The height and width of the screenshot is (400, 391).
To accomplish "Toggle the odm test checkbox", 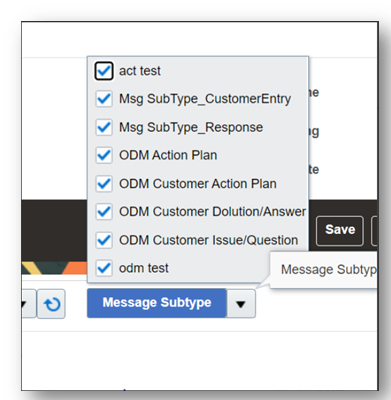I will pyautogui.click(x=104, y=268).
